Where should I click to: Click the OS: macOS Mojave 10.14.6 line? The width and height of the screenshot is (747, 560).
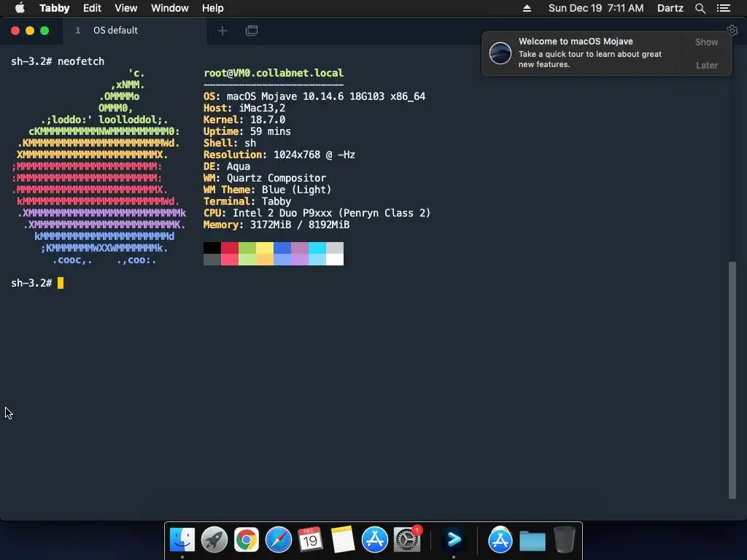(x=314, y=96)
